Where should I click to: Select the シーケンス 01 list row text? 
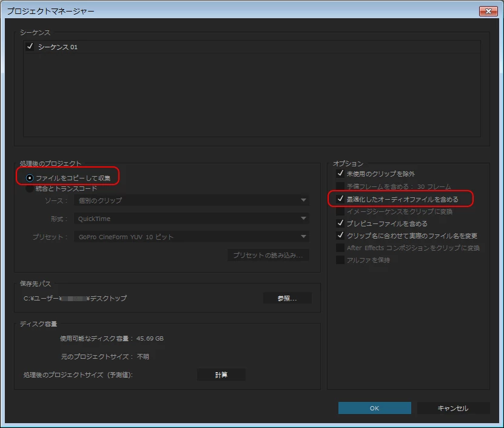58,47
